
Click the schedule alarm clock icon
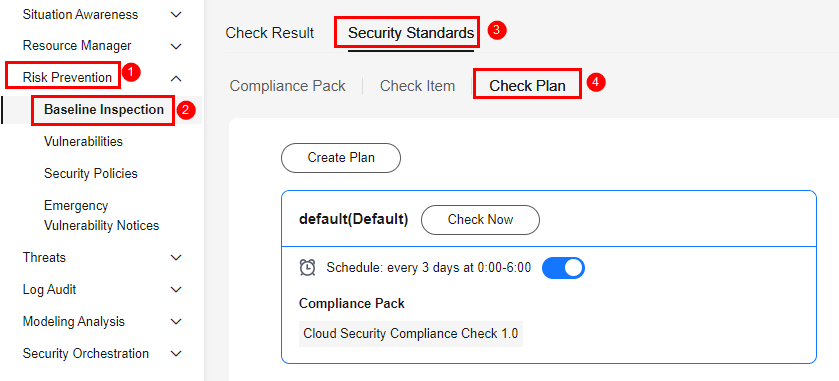[x=307, y=268]
